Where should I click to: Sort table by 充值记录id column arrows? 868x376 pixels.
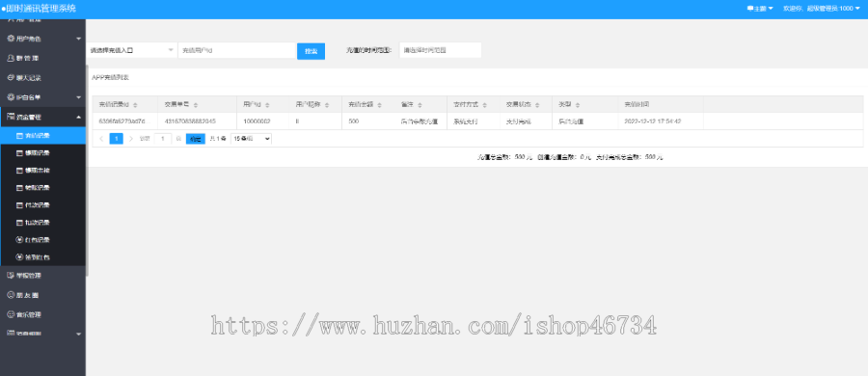tap(135, 105)
